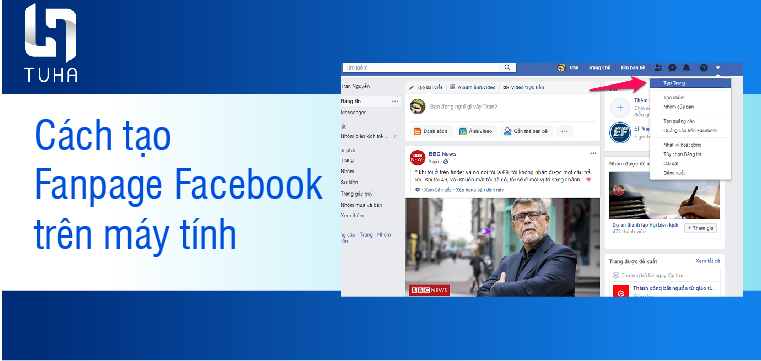Click the profile avatar in the top bar
761x361 pixels.
(562, 68)
